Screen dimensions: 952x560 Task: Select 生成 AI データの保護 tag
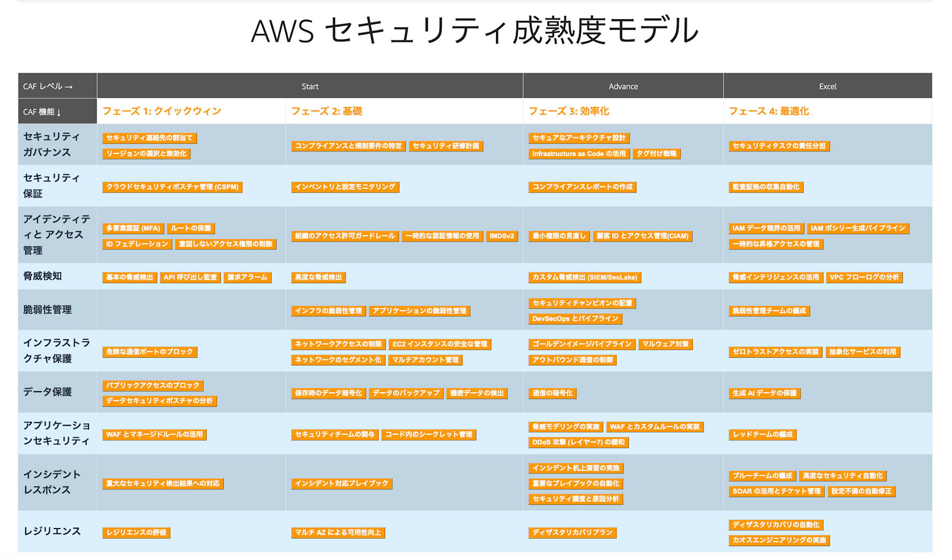[764, 393]
